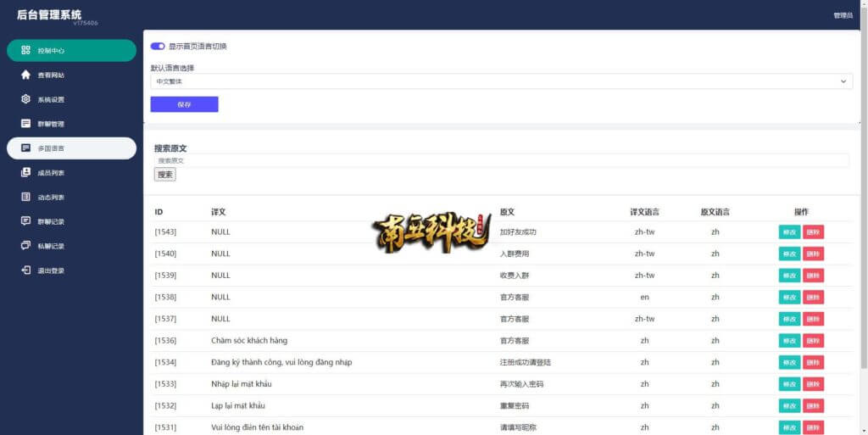The height and width of the screenshot is (435, 868).
Task: Select the 群聊管理 sidebar icon
Action: tap(25, 124)
